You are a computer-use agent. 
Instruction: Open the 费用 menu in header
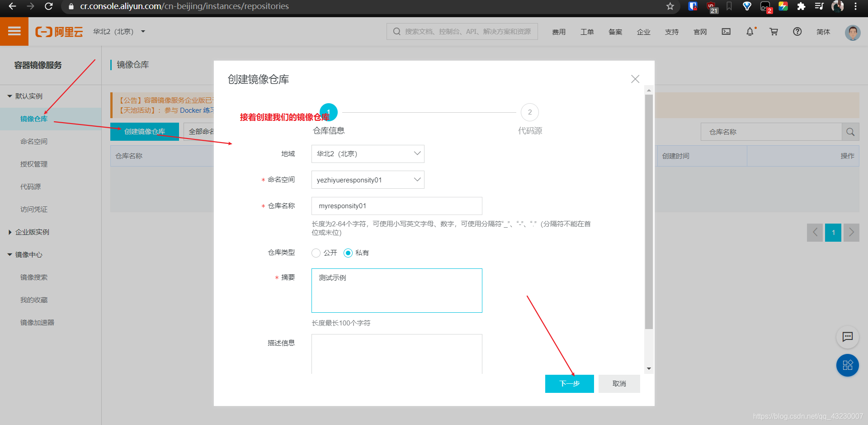pyautogui.click(x=559, y=32)
